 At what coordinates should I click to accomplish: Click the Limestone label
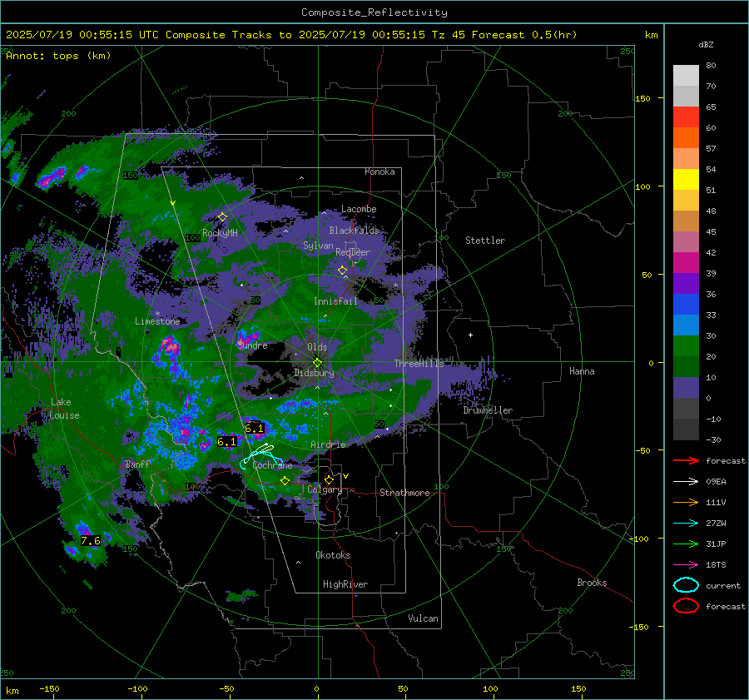click(157, 321)
